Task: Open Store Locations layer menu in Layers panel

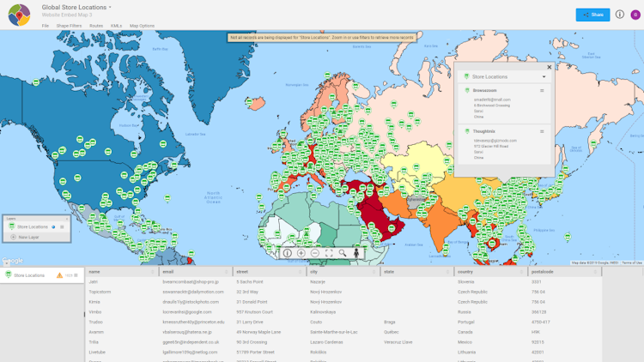Action: (62, 227)
